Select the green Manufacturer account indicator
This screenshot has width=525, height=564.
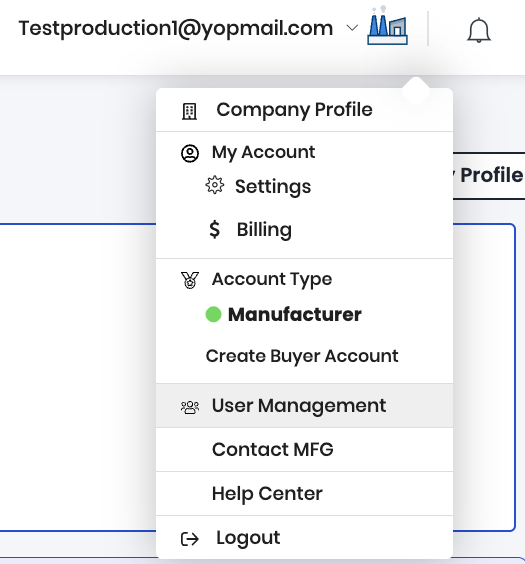pyautogui.click(x=213, y=314)
